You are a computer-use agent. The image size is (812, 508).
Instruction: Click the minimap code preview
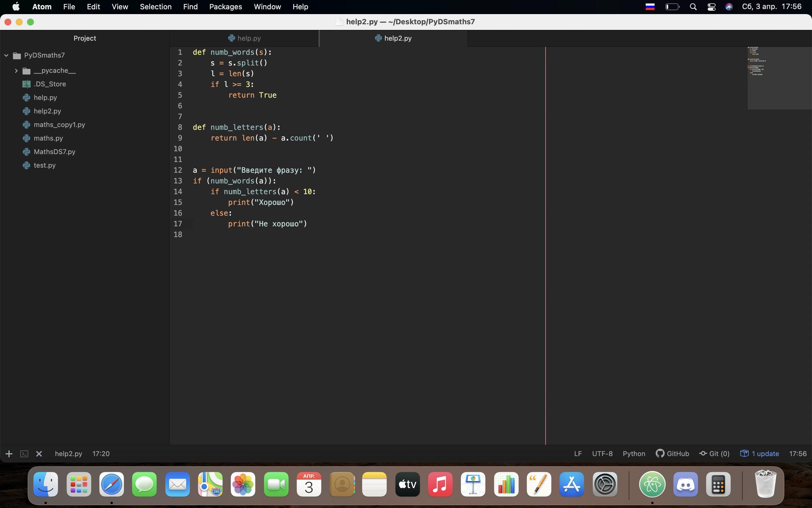pyautogui.click(x=779, y=78)
